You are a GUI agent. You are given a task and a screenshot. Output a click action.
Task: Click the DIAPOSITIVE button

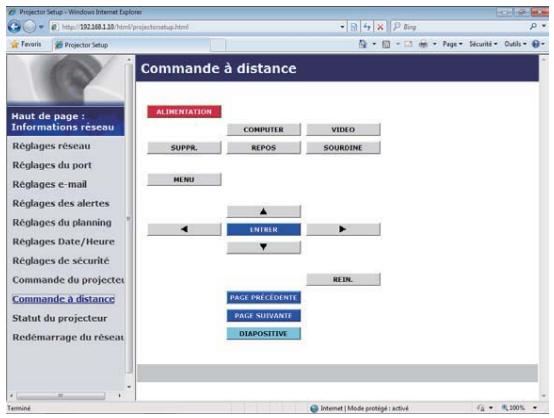[264, 334]
